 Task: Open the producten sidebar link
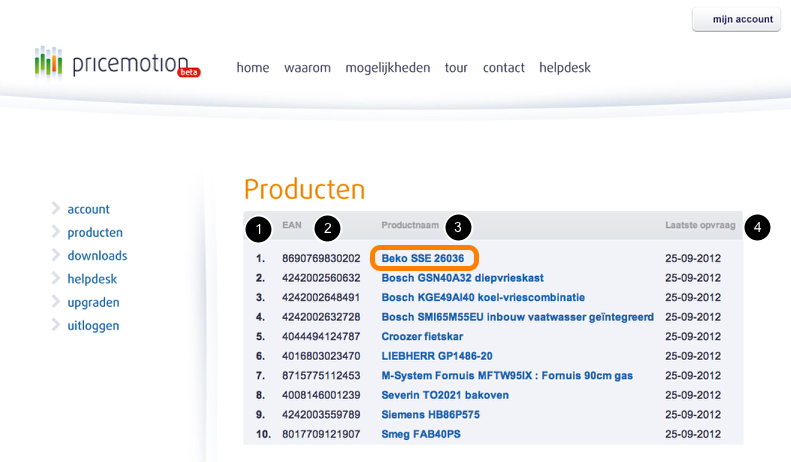pyautogui.click(x=95, y=233)
